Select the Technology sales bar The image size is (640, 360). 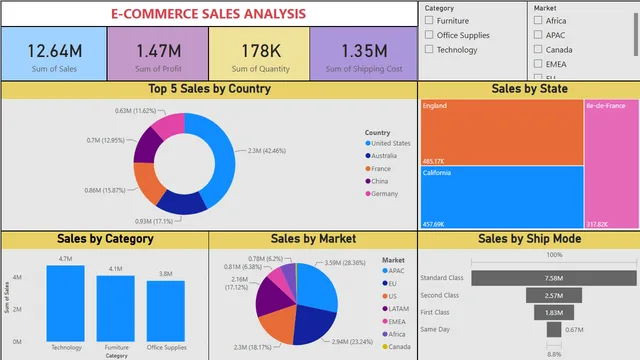pos(65,303)
